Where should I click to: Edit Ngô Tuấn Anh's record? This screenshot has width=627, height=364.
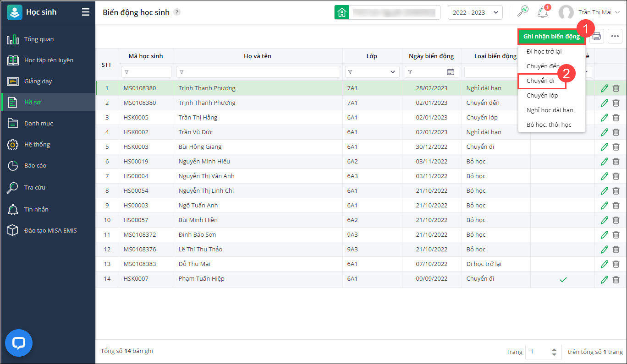point(605,206)
